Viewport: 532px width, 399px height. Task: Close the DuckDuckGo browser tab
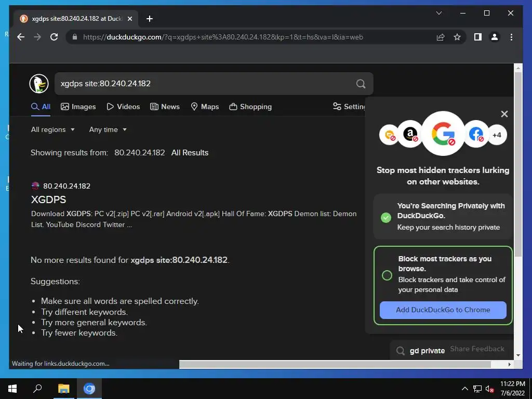tap(129, 19)
